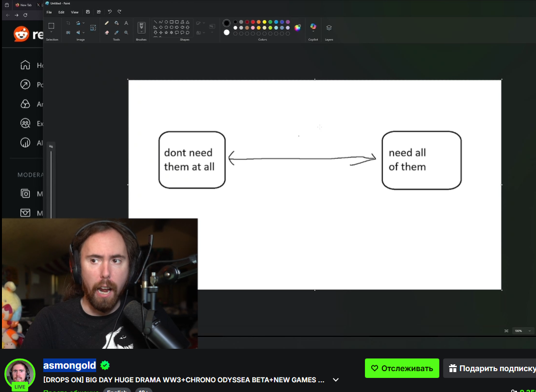Open the Shape fill dropdown
536x392 pixels.
click(x=204, y=33)
